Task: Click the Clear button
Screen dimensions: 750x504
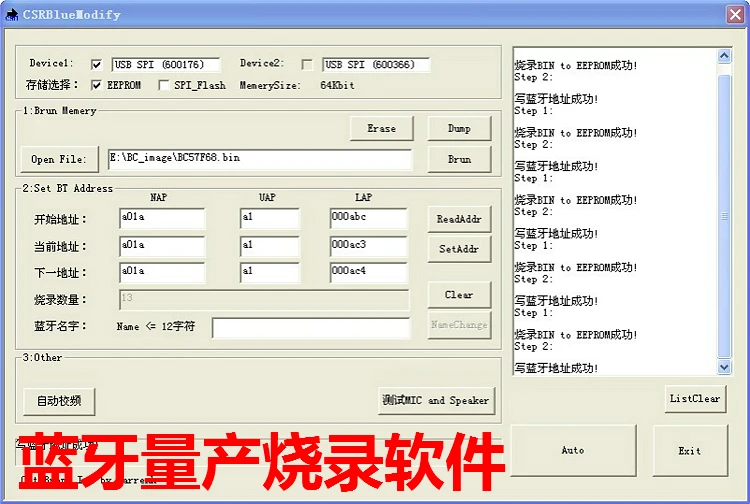Action: 459,295
